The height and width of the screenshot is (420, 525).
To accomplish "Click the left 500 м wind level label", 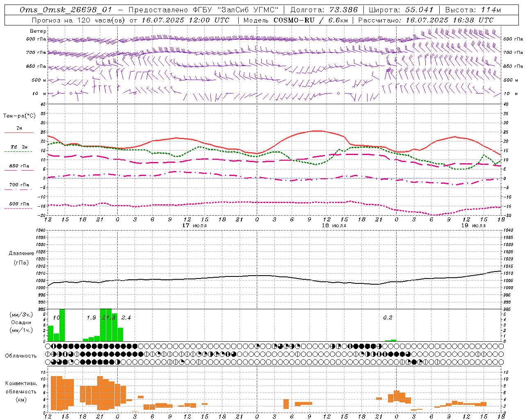I will [39, 80].
